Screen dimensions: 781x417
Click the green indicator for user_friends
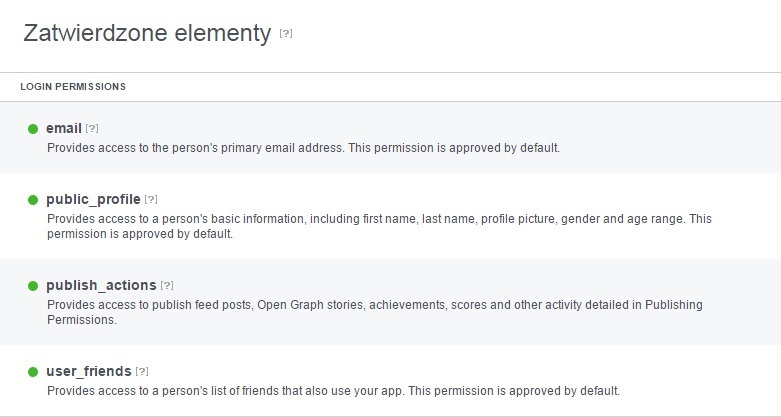pos(33,372)
